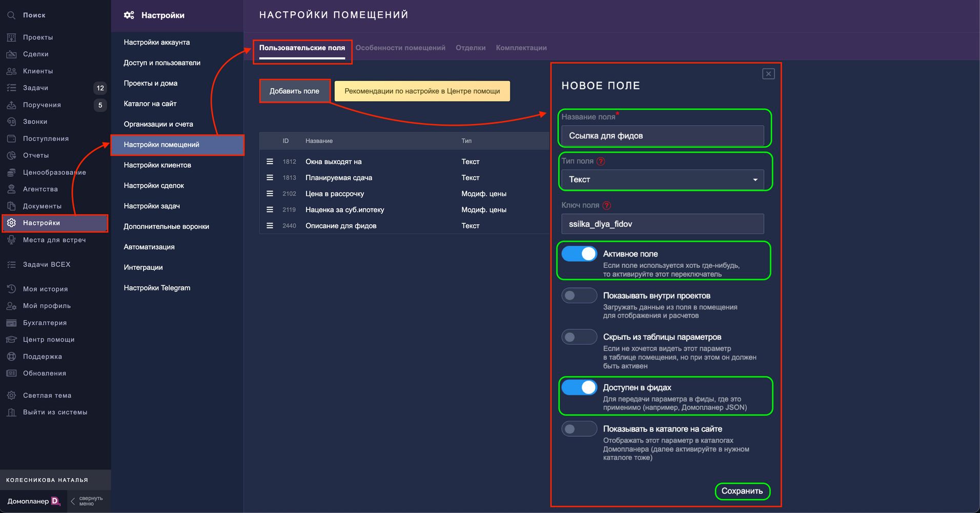Open Отчеты chart icon in sidebar
980x513 pixels.
[x=11, y=155]
